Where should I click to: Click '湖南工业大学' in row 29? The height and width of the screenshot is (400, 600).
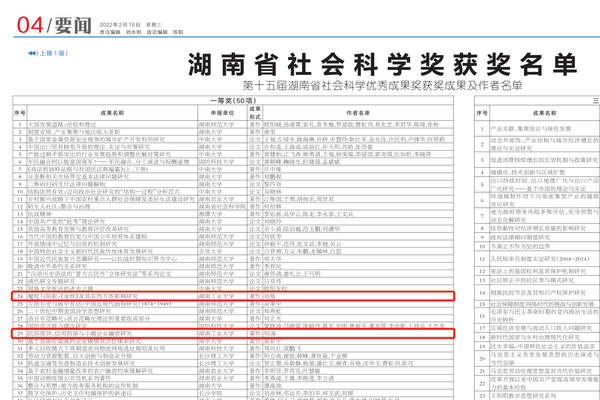[216, 333]
